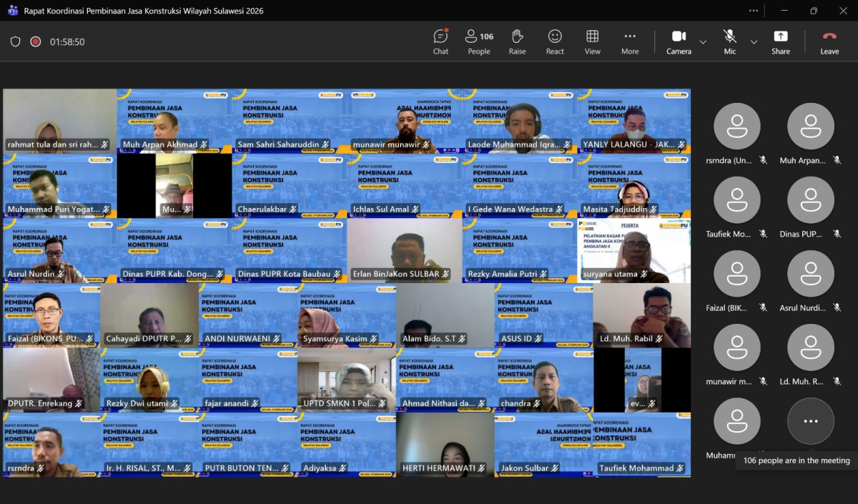This screenshot has width=858, height=504.
Task: Expand the Mic options dropdown arrow
Action: 754,42
